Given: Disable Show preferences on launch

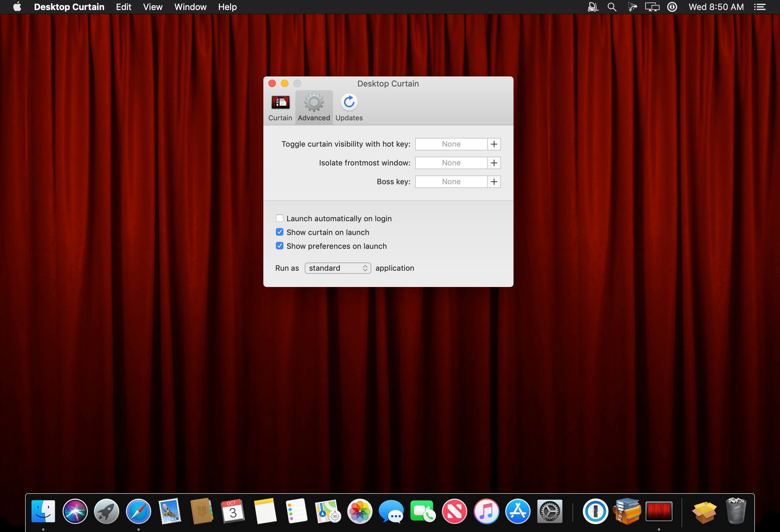Looking at the screenshot, I should click(x=279, y=246).
